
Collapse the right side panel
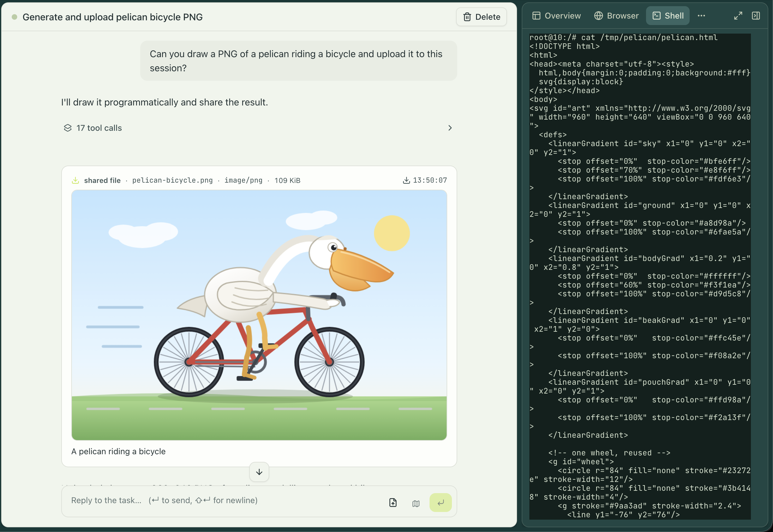click(x=756, y=16)
